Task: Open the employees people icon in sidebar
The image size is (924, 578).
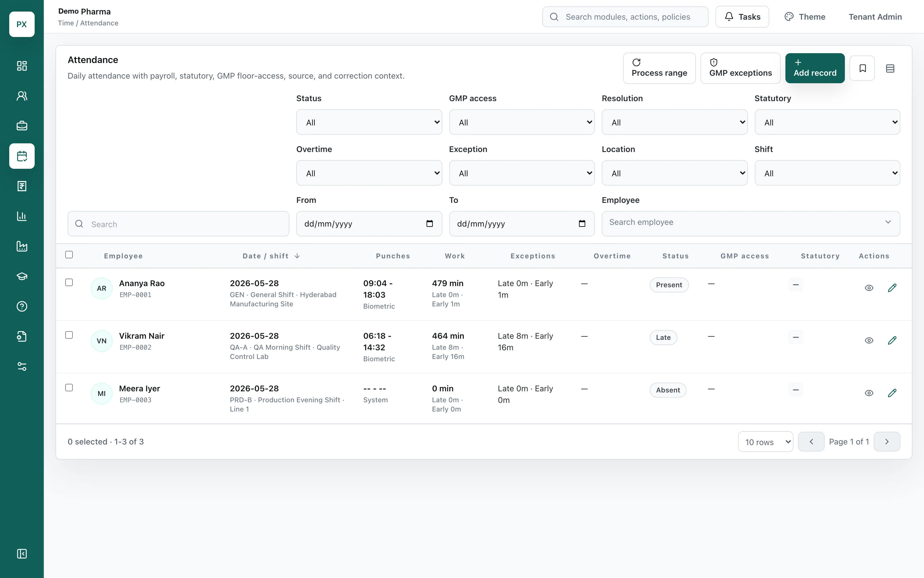Action: point(22,96)
